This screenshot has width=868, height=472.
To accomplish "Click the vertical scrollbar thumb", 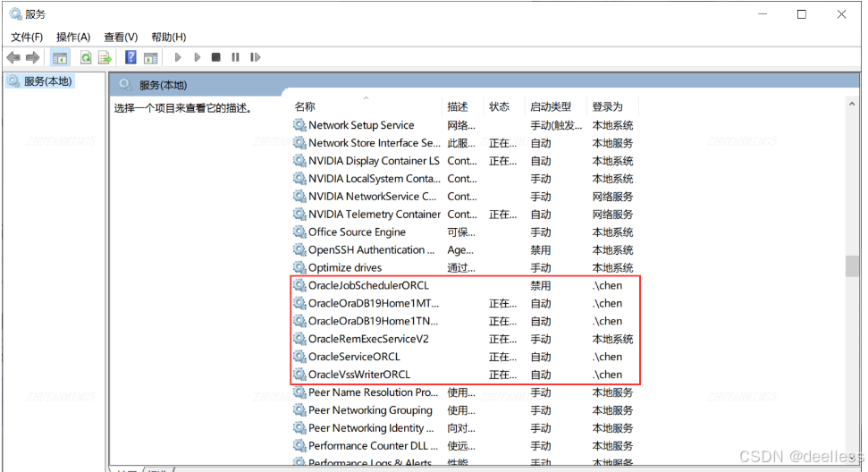I will point(852,265).
